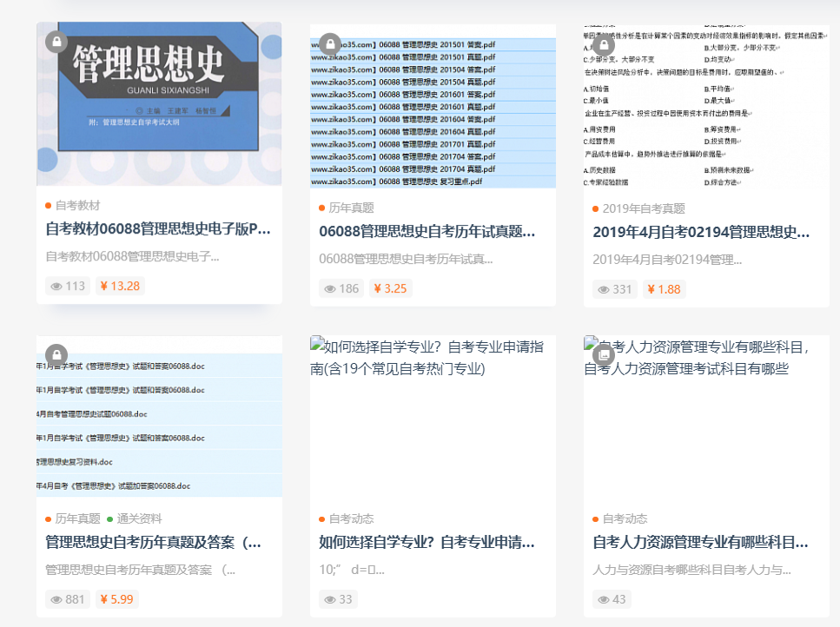Select 历年真题 tag on the 06088 pdf card
Screen dimensions: 840x627
[352, 208]
